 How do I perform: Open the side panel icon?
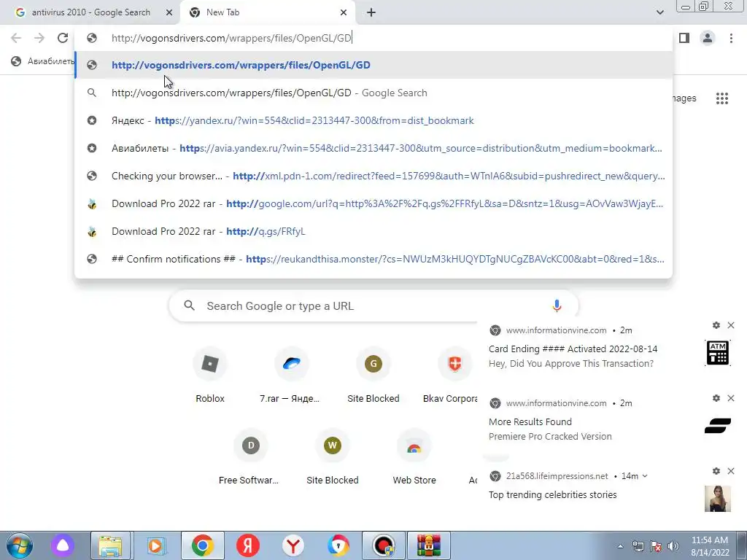684,38
